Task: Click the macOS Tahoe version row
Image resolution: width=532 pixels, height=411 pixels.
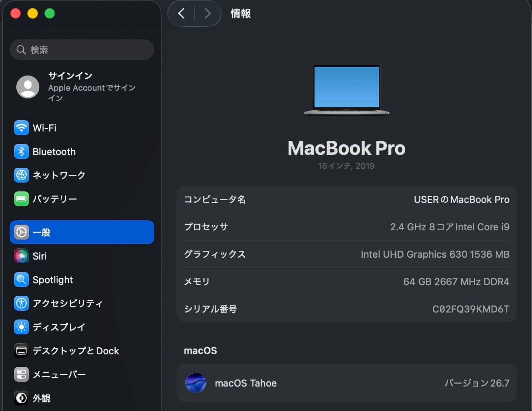Action: point(347,383)
